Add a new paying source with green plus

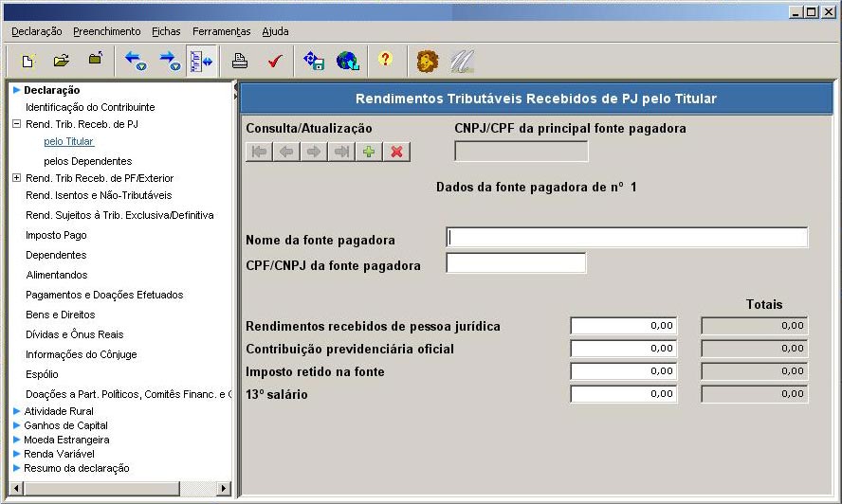tap(369, 152)
